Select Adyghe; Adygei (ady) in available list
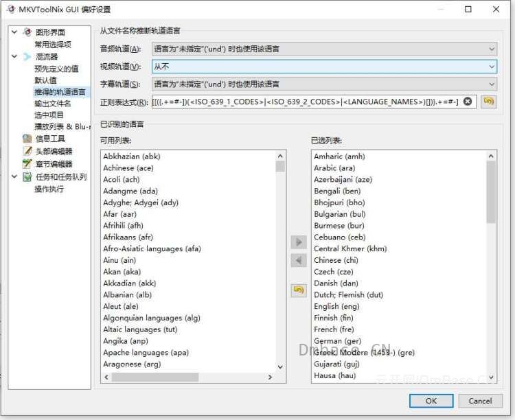 [x=141, y=202]
